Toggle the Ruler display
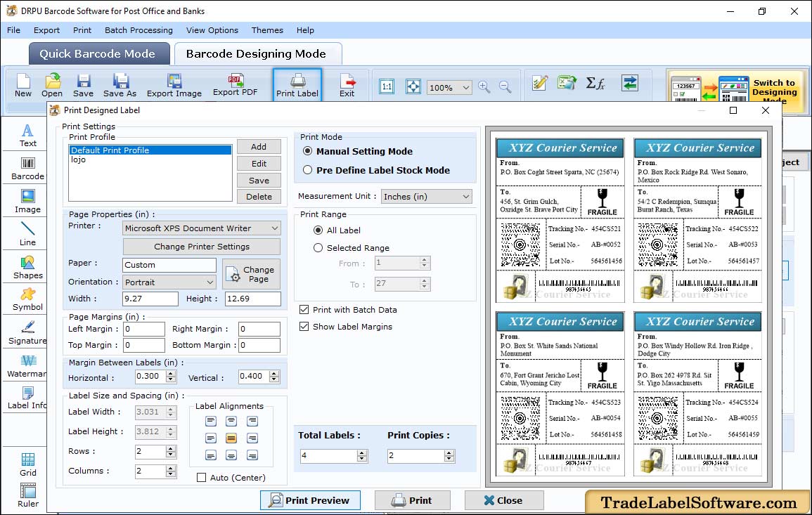This screenshot has height=515, width=812. pyautogui.click(x=28, y=496)
